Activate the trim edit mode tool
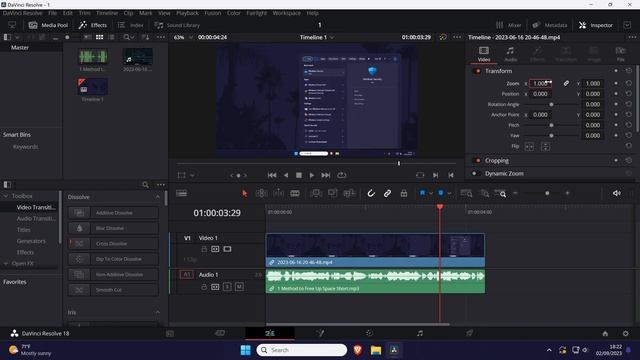The image size is (640, 360). coord(261,193)
